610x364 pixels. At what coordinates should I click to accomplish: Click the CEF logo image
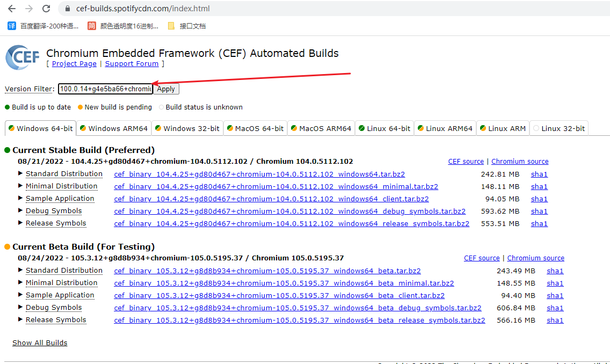tap(22, 57)
